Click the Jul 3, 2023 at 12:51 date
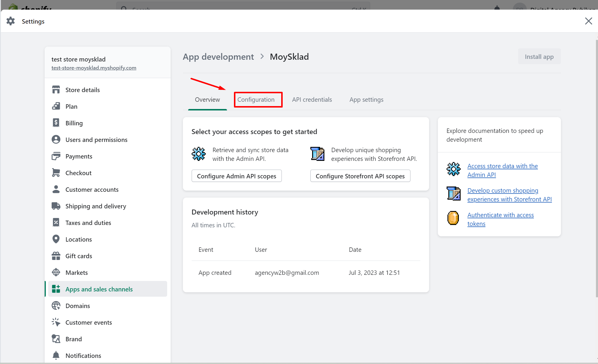This screenshot has width=598, height=364. click(374, 273)
